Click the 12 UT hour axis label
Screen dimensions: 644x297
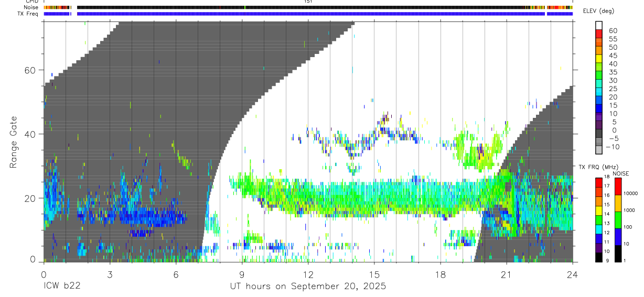tap(308, 274)
